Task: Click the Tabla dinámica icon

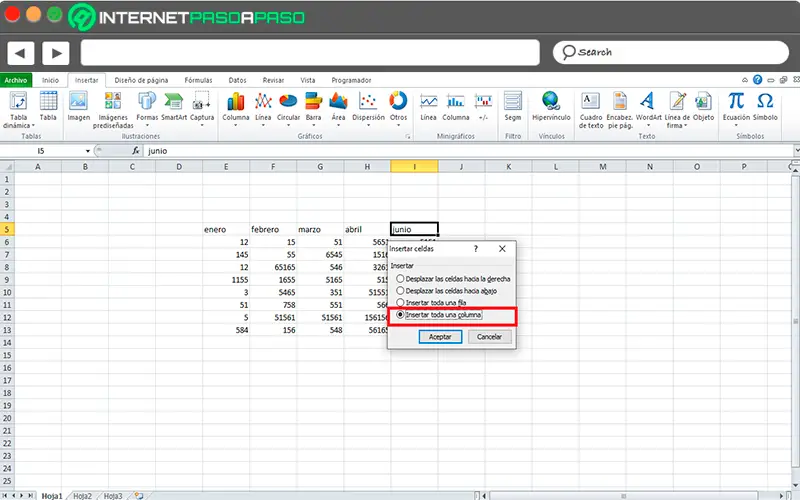Action: pos(19,102)
